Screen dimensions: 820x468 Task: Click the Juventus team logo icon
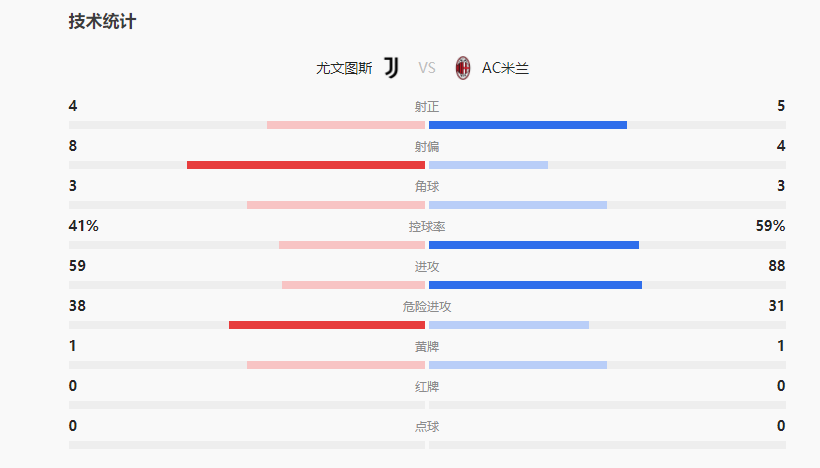click(391, 68)
